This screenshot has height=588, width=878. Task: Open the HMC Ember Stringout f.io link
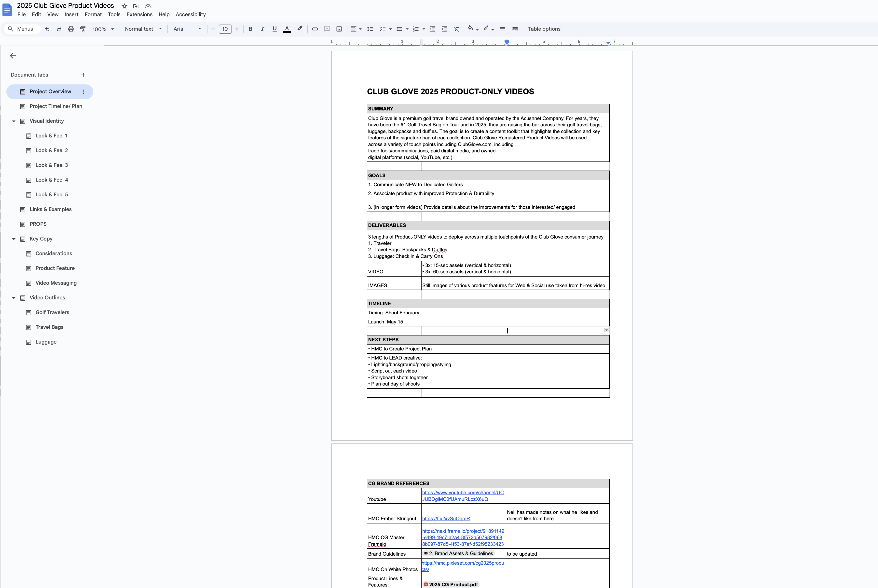446,519
